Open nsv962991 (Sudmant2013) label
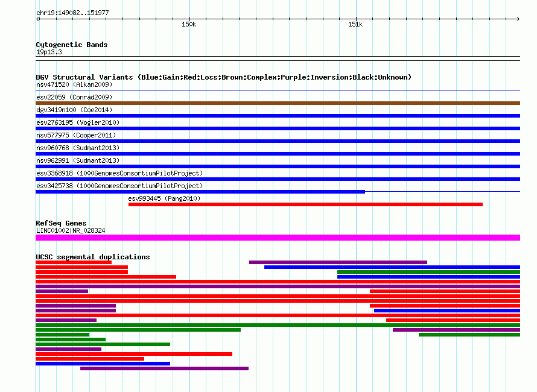 pos(78,160)
